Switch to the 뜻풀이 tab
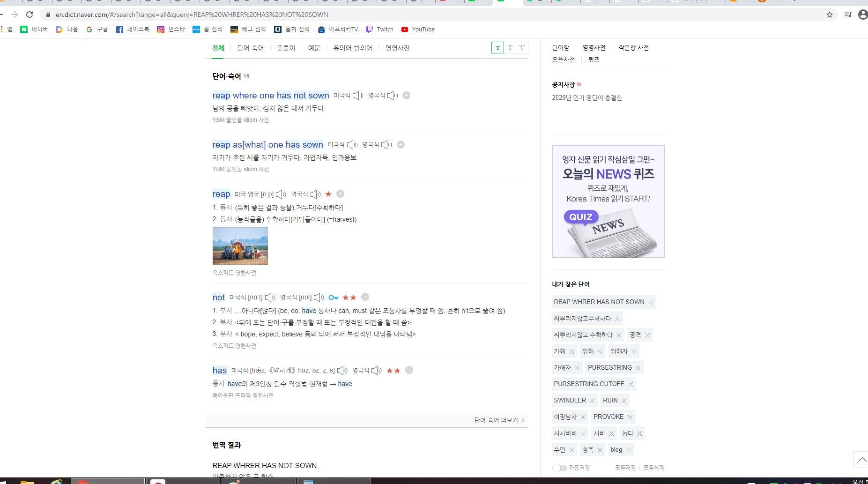 click(286, 48)
